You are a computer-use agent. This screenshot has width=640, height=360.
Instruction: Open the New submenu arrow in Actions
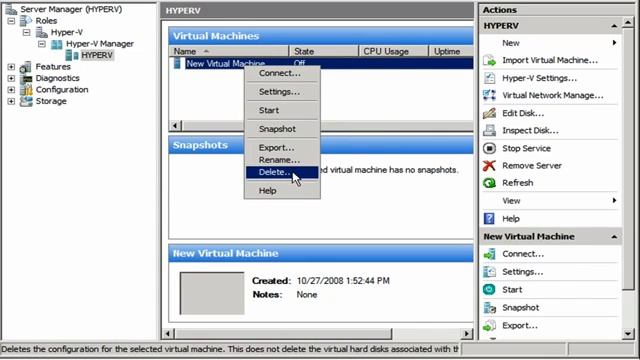[x=614, y=43]
